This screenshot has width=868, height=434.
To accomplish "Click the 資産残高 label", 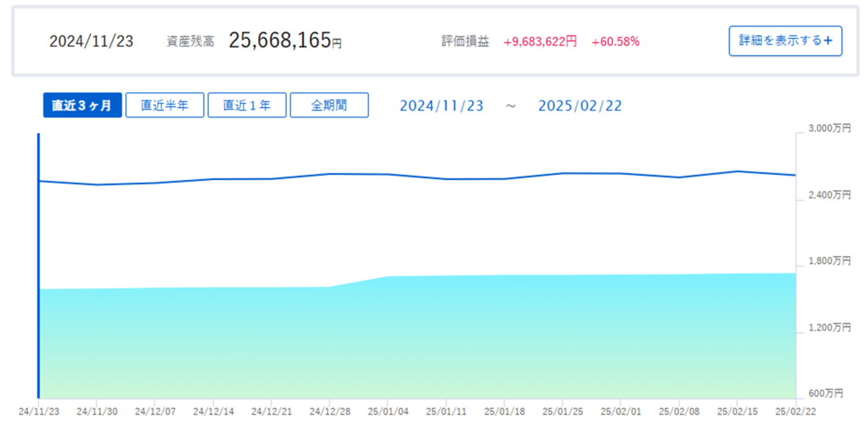I will (x=190, y=41).
